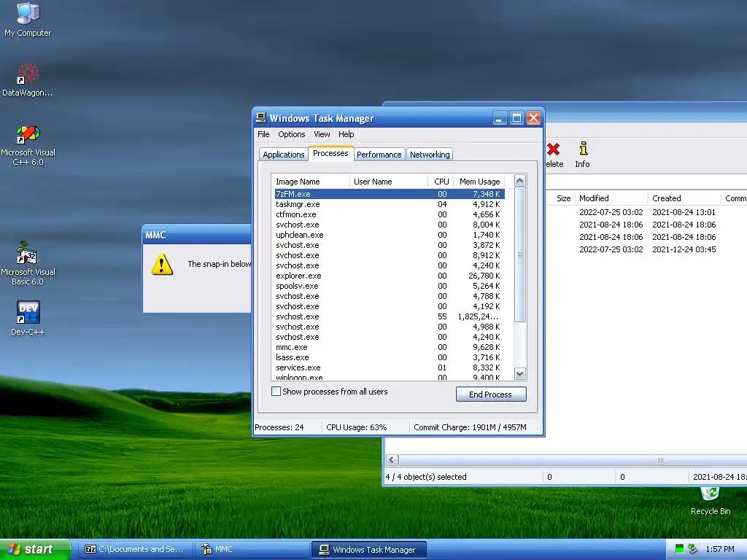Select the 7zFM.exe process row
Viewport: 747px width, 560px height.
tap(390, 194)
